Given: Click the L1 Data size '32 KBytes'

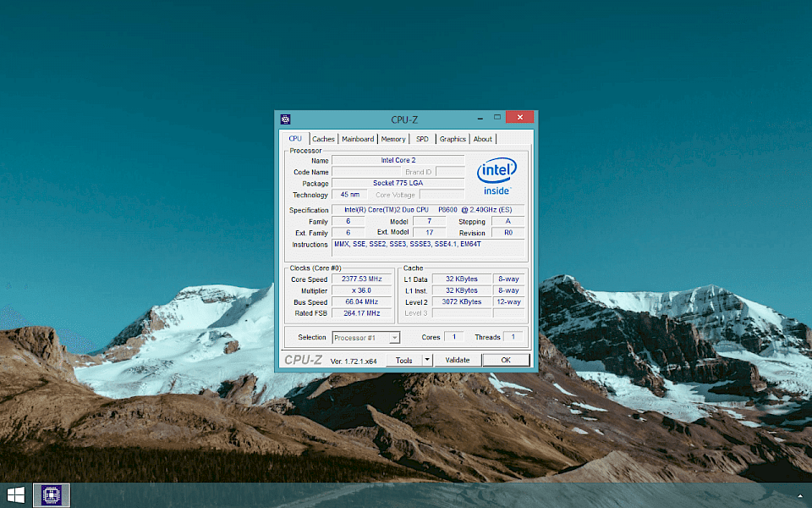Looking at the screenshot, I should 462,279.
